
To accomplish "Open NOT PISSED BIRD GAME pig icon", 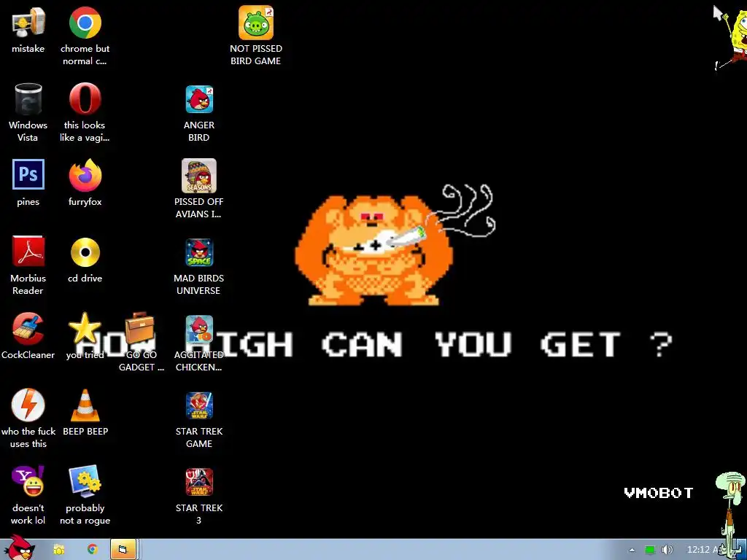I will point(256,23).
